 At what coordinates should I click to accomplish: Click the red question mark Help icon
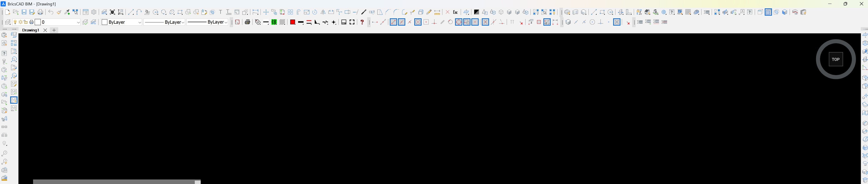362,22
